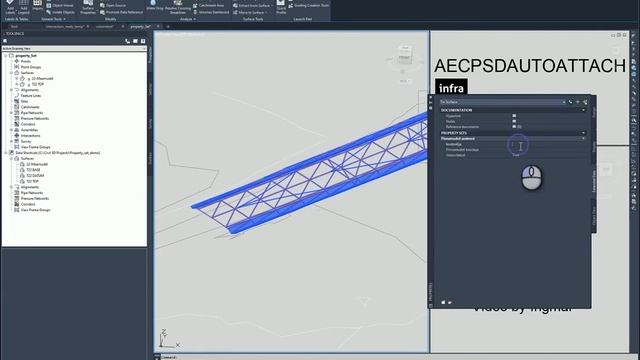Select Point Groups in the Prospector tree
Image resolution: width=640 pixels, height=360 pixels.
pos(31,67)
